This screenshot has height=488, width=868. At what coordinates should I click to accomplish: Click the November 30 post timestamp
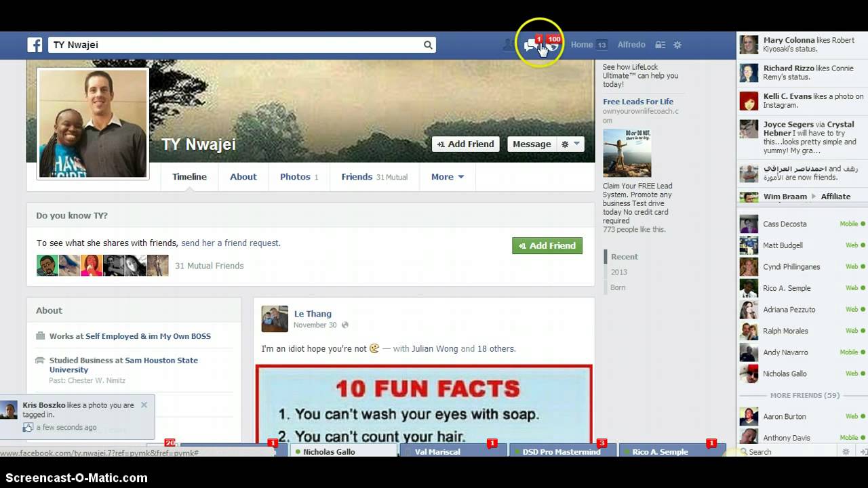point(315,325)
